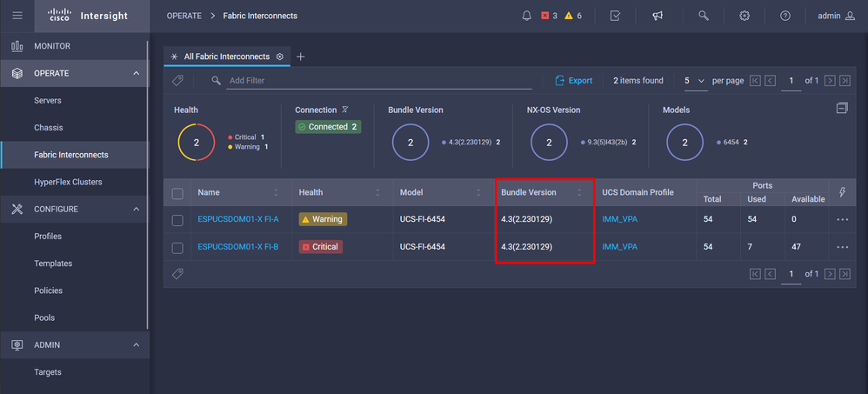Screen dimensions: 868x394
Task: Open the requests checklist icon
Action: coord(615,16)
